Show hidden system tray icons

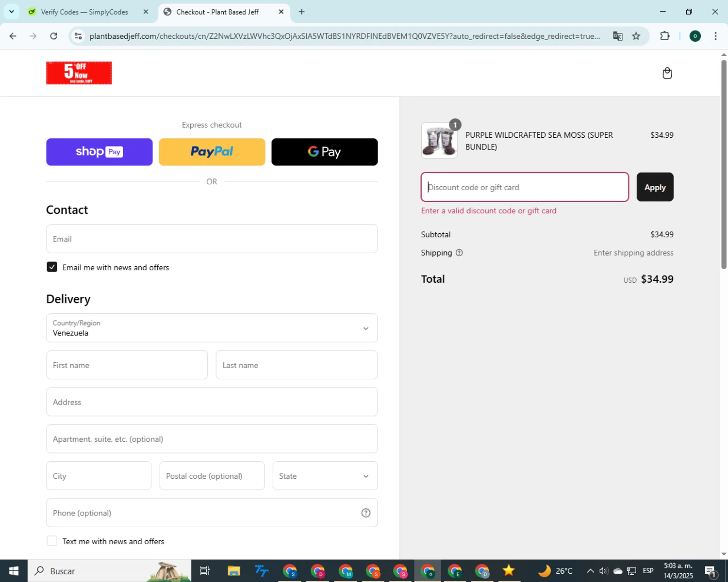pyautogui.click(x=590, y=571)
